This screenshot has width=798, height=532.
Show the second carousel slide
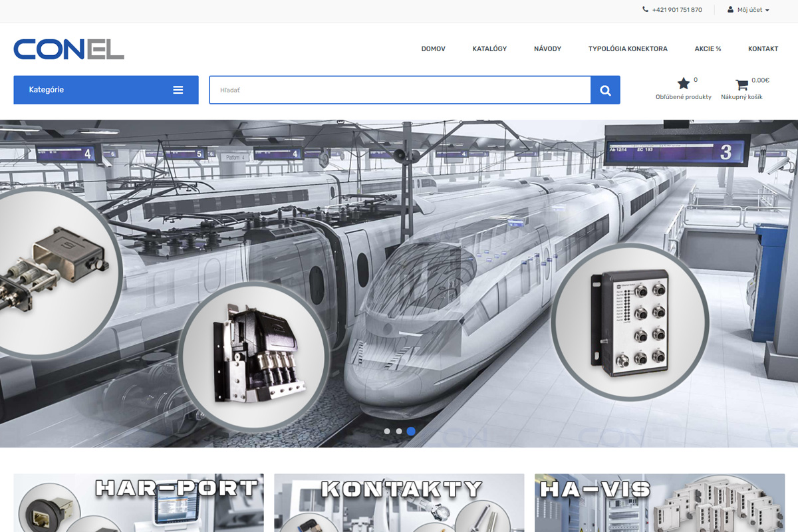[x=399, y=432]
